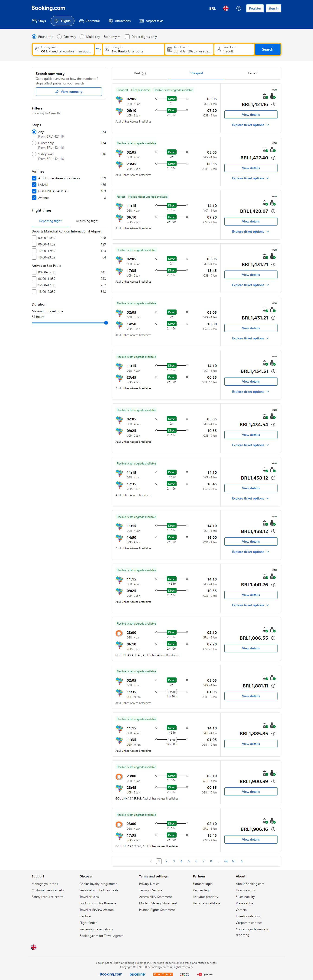
Task: Click the info icon beside BRL1,806.55 price
Action: (x=274, y=638)
